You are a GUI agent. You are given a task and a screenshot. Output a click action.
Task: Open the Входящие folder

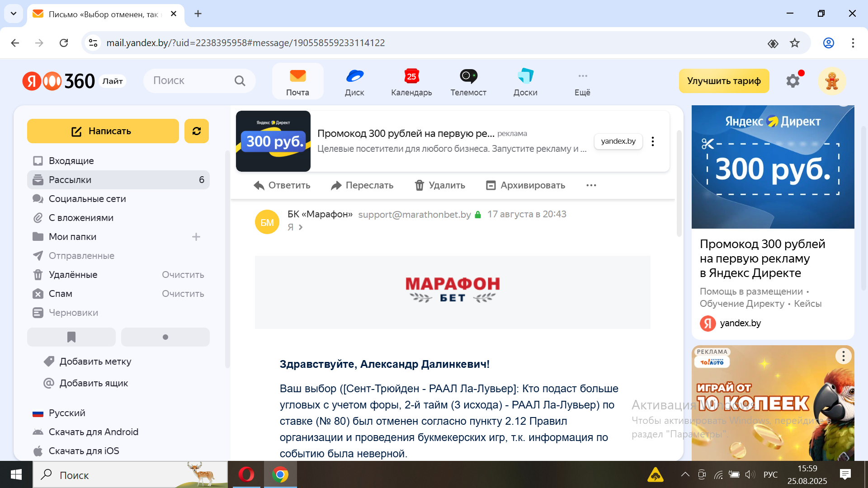pyautogui.click(x=118, y=161)
